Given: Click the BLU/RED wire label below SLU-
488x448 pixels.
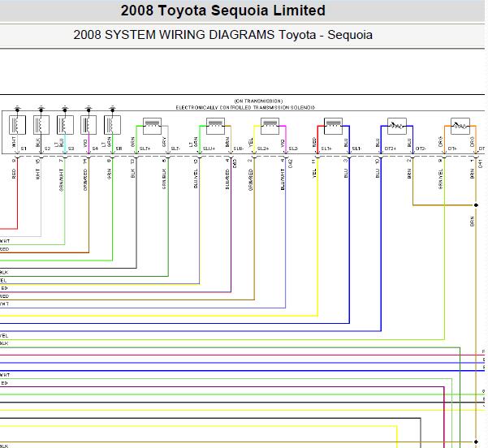Looking at the screenshot, I should [x=227, y=179].
